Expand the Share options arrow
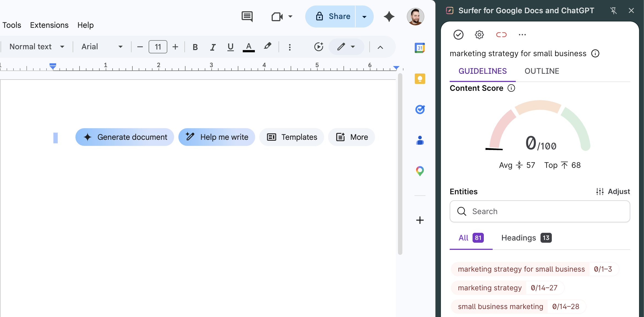Viewport: 644px width, 317px height. 364,17
